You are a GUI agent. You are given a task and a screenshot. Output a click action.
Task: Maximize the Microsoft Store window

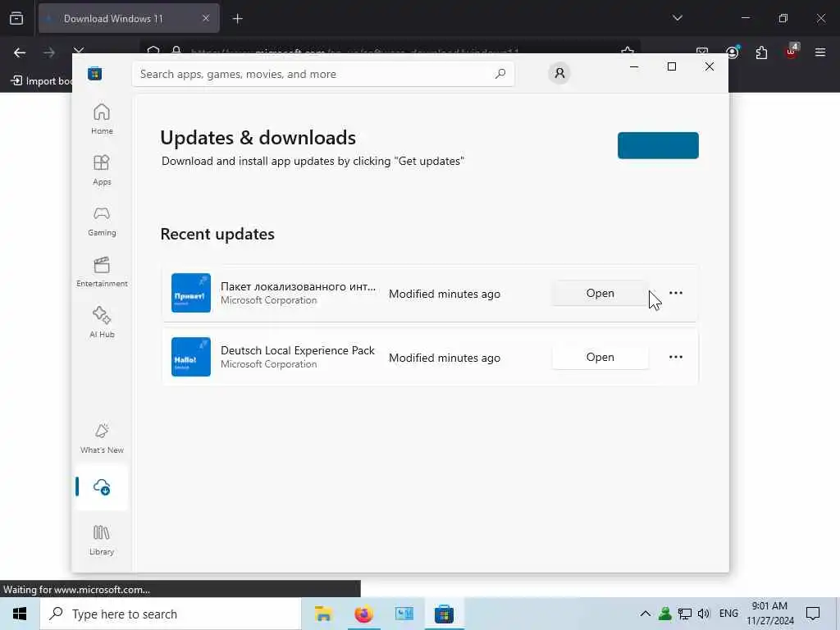click(671, 66)
